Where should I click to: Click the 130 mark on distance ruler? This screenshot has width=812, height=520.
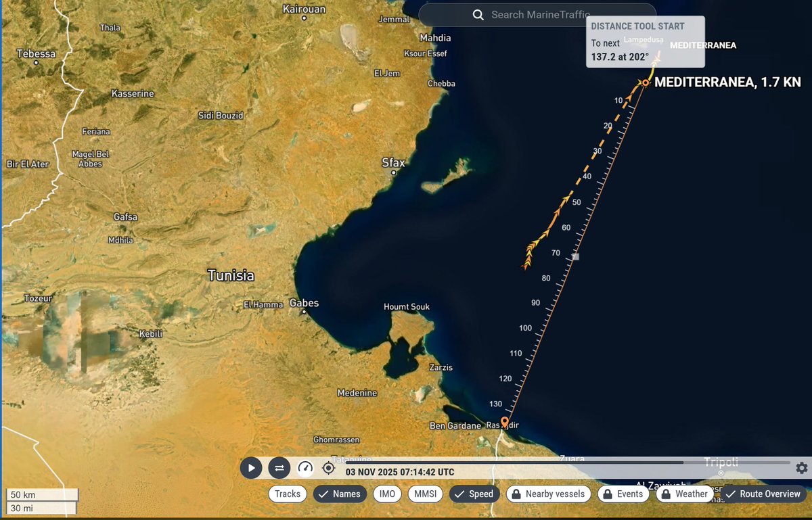pyautogui.click(x=496, y=404)
